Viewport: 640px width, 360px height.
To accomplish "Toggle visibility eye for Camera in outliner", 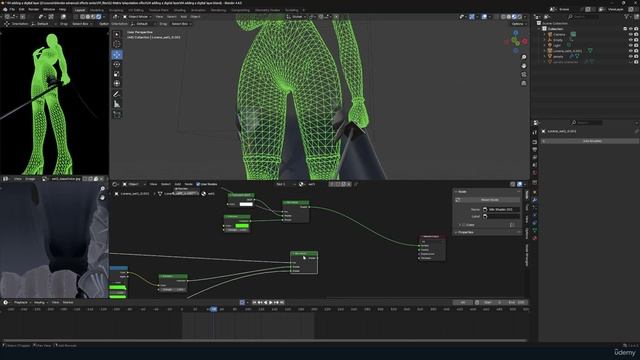I will click(x=631, y=35).
